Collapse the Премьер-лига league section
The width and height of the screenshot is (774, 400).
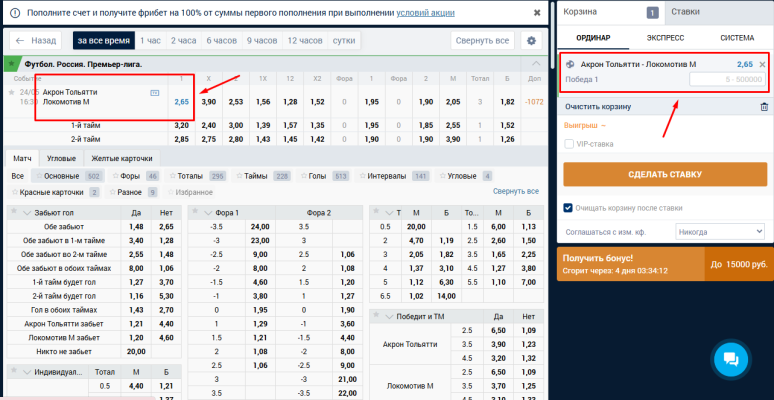tap(536, 64)
